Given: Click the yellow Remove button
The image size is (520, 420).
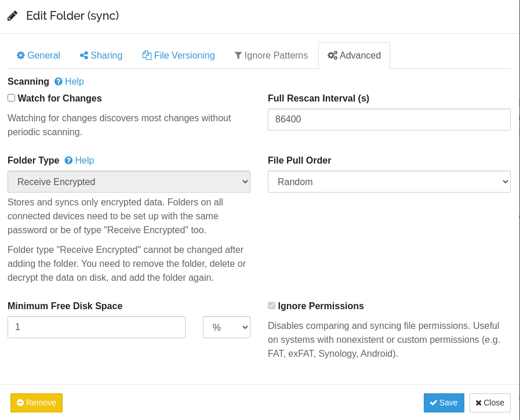Looking at the screenshot, I should click(37, 403).
